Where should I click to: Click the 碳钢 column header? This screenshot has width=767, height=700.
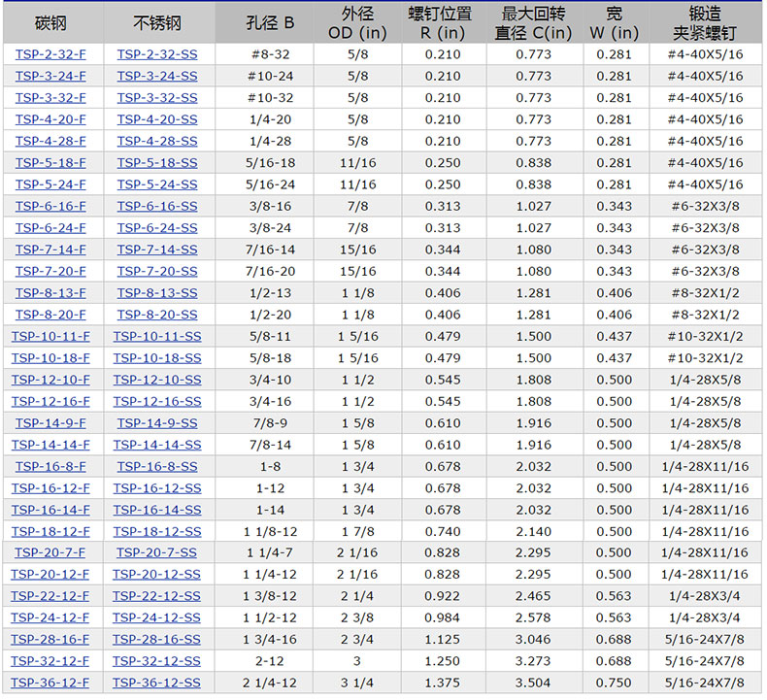(x=50, y=22)
